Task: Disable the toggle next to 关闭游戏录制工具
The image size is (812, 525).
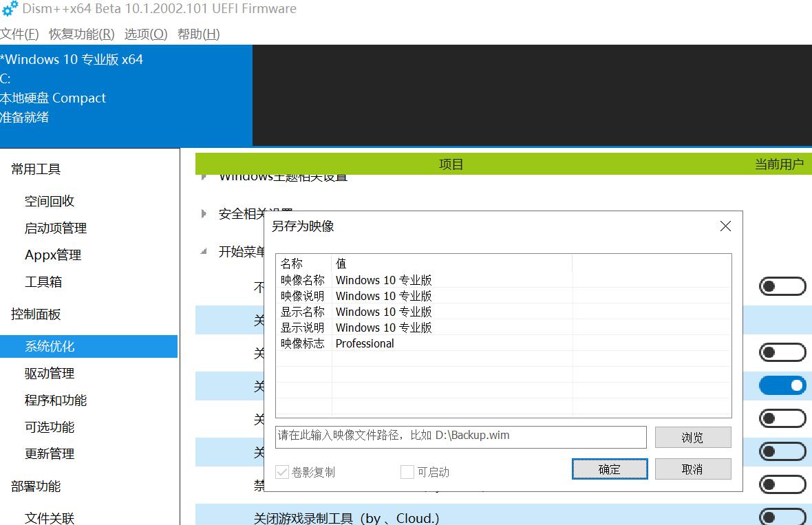Action: [x=782, y=517]
